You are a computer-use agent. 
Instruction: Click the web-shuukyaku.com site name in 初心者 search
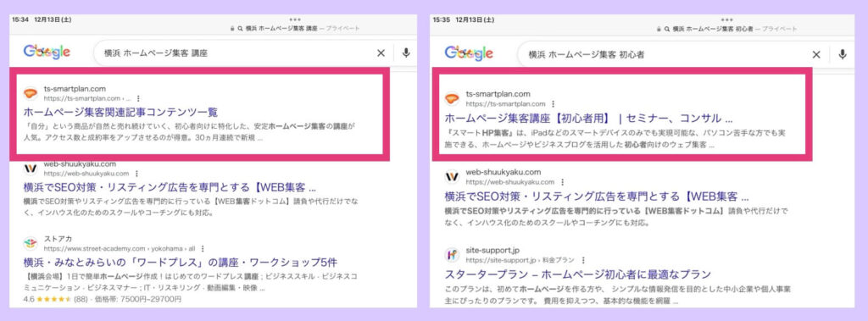[x=504, y=172]
